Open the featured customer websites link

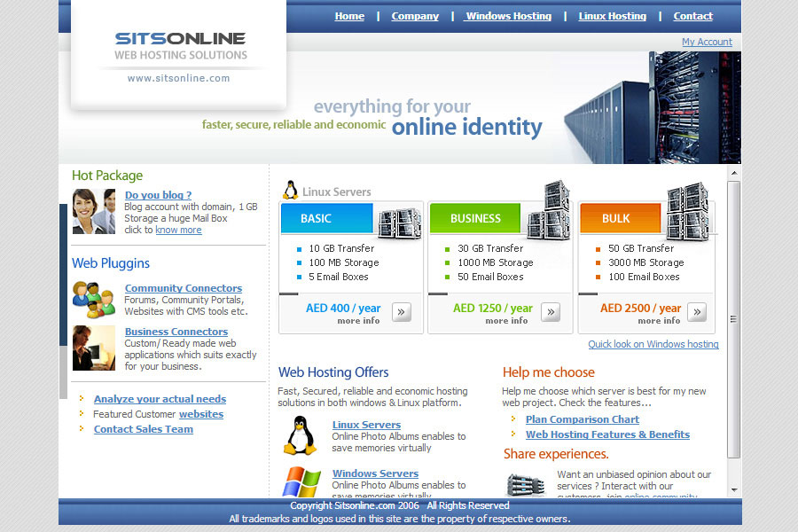[x=201, y=414]
